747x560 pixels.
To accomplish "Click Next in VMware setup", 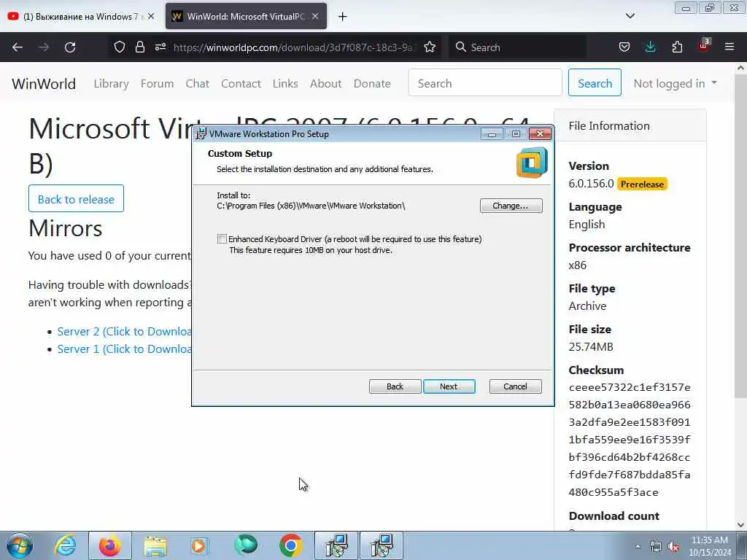I will coord(449,386).
